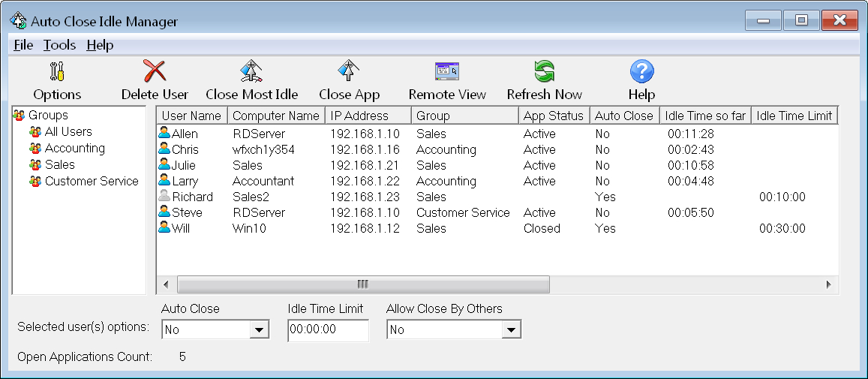
Task: Click the icon beside Sales group in the tree
Action: coord(35,164)
